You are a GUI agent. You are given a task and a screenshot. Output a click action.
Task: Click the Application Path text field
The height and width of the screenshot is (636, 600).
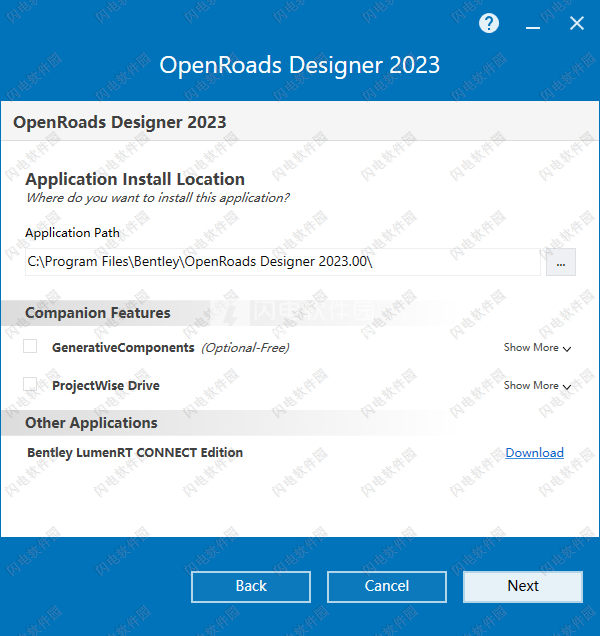[x=283, y=262]
